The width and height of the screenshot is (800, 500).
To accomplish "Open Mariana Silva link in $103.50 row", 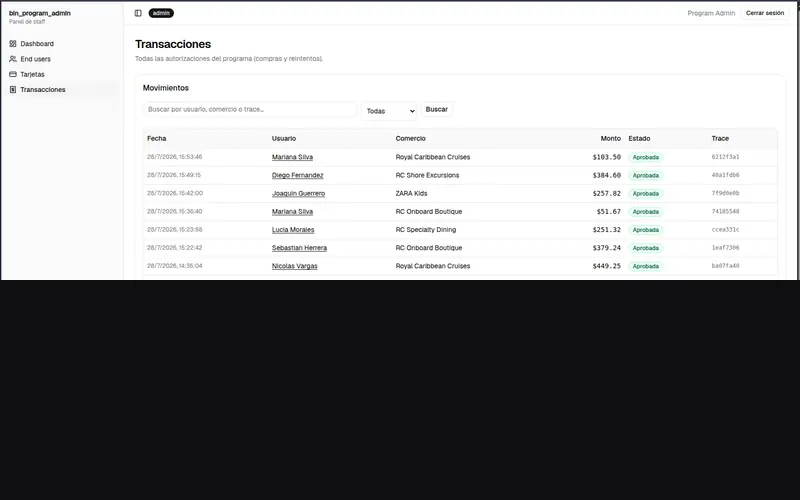I will pos(292,157).
